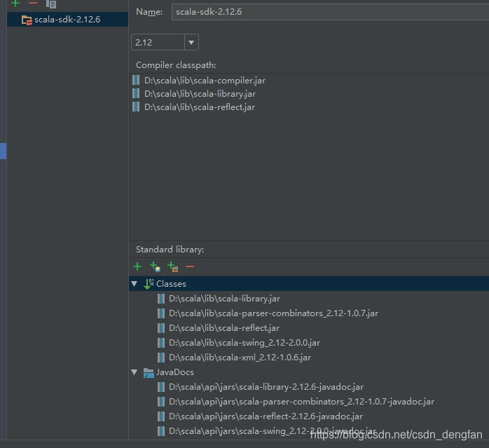Remove selected Standard library entry with minus
Viewport: 489px width, 448px height.
click(190, 266)
